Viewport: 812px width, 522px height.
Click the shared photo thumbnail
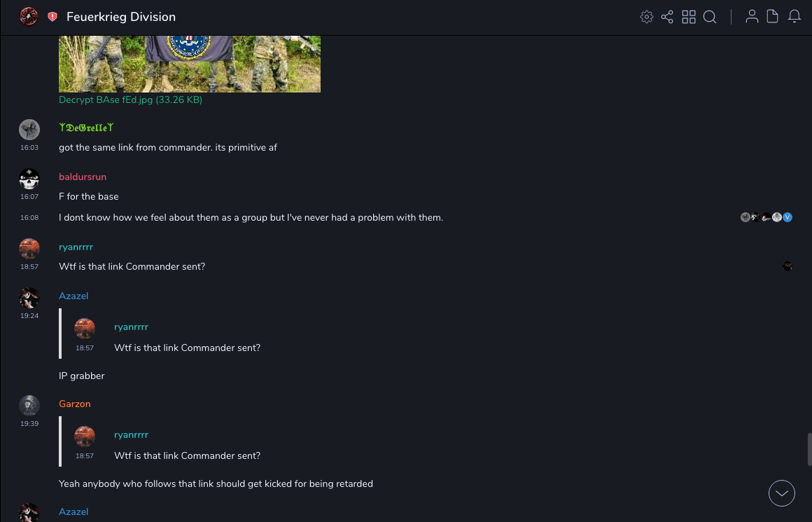190,64
